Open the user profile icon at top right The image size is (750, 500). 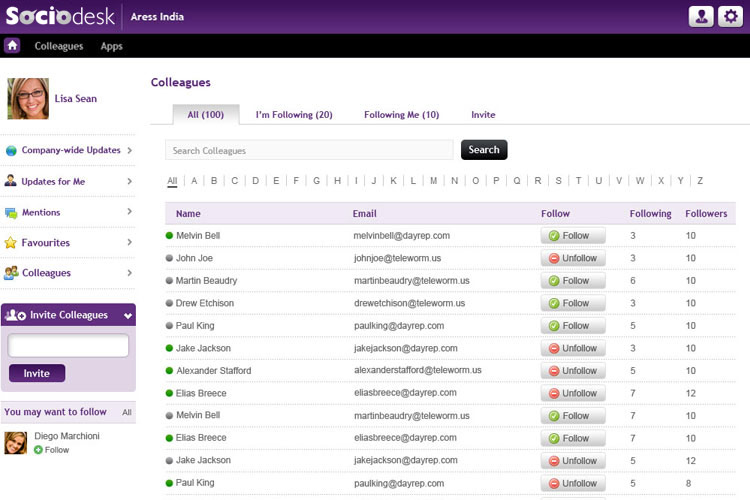[702, 16]
